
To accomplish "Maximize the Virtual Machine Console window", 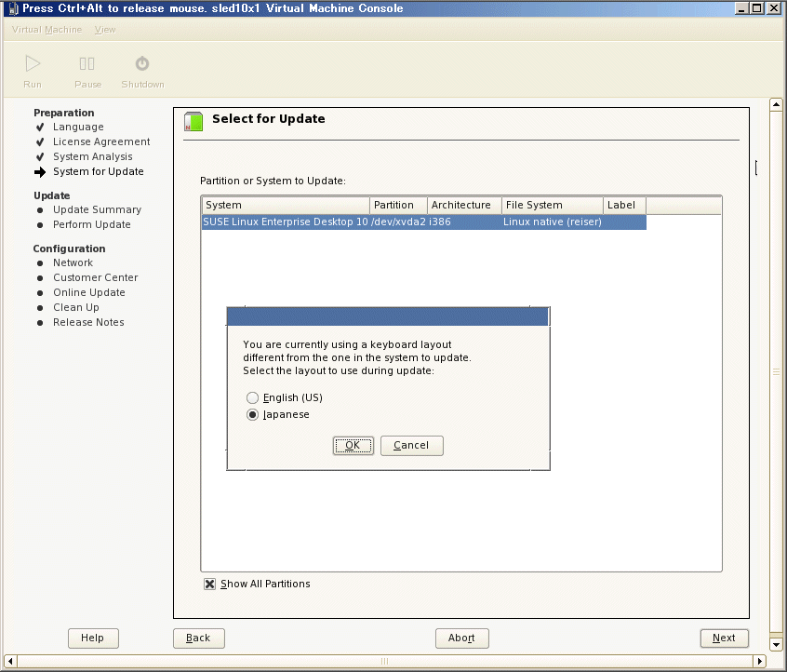I will (x=757, y=8).
